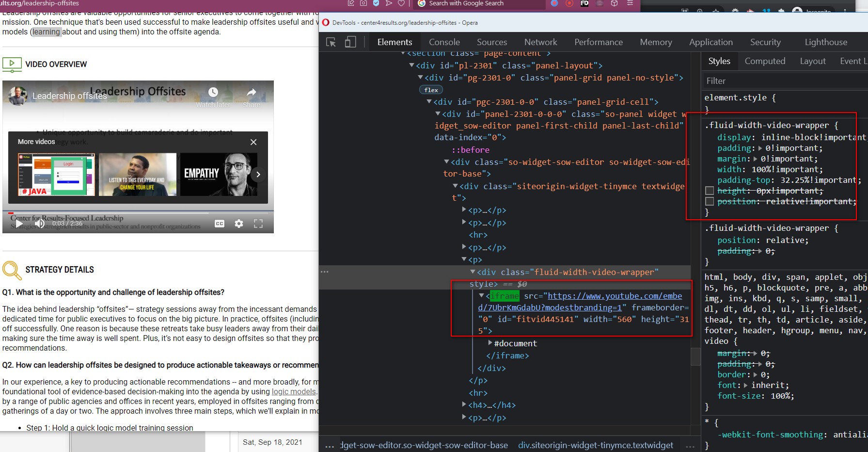Open the DevTools breadcrumb left overflow dots
The image size is (868, 452).
tap(330, 446)
